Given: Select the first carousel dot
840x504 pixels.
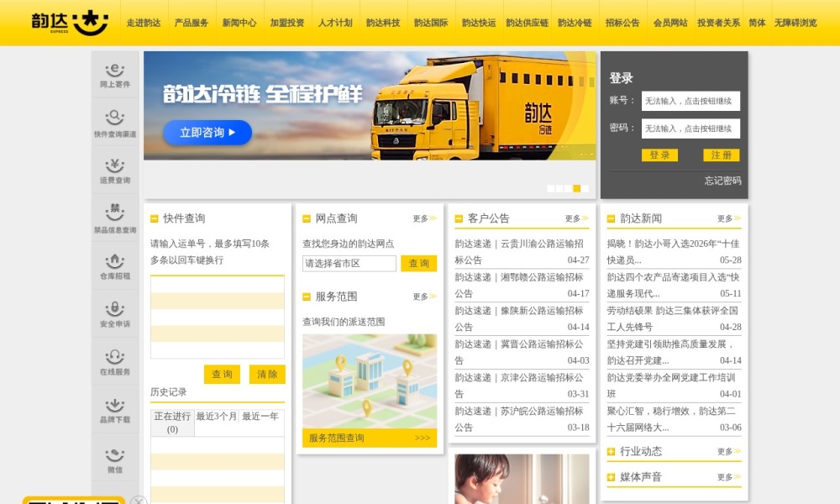Looking at the screenshot, I should 551,188.
